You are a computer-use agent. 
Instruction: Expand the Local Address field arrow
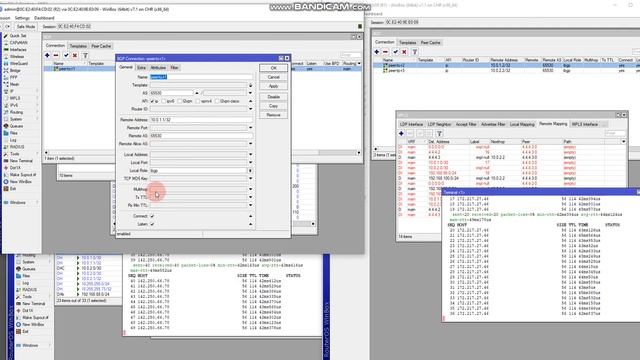(250, 154)
